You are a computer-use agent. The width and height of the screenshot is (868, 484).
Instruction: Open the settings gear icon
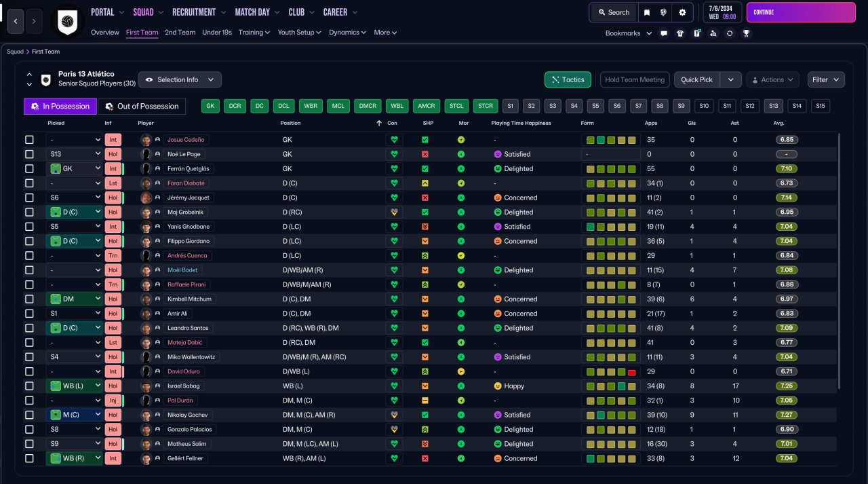[682, 12]
